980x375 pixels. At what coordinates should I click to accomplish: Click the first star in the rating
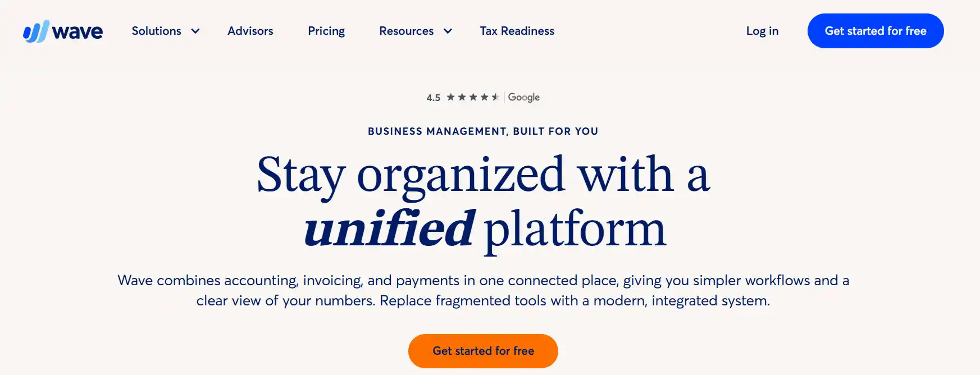coord(451,97)
